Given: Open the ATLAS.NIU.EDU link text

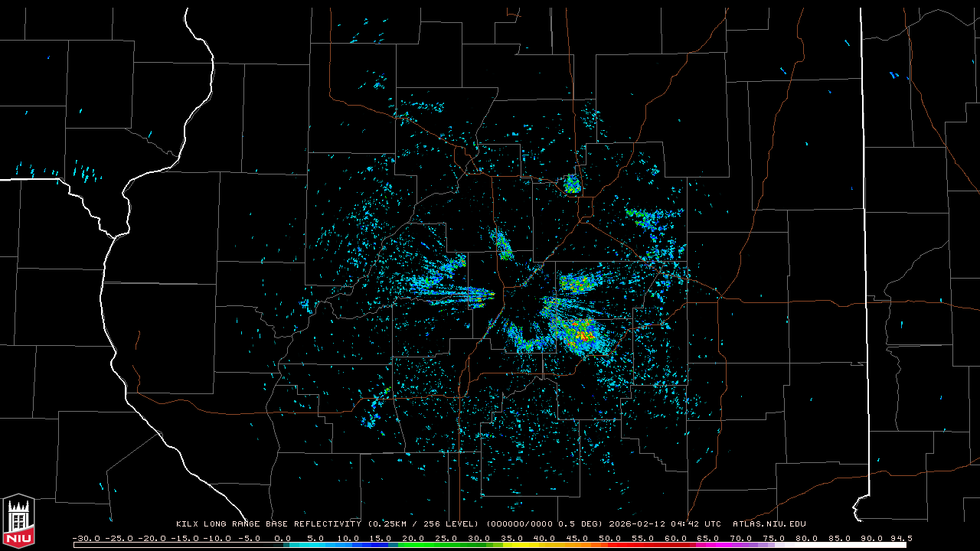Looking at the screenshot, I should pos(769,524).
